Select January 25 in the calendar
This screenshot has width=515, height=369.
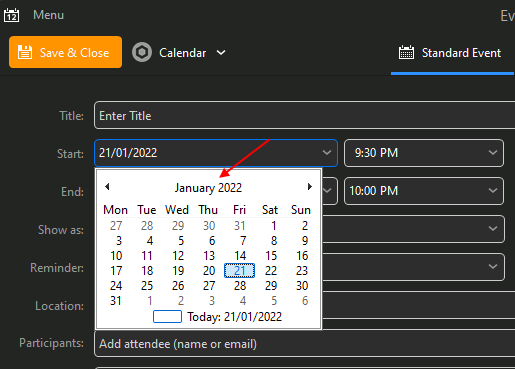pyautogui.click(x=147, y=286)
